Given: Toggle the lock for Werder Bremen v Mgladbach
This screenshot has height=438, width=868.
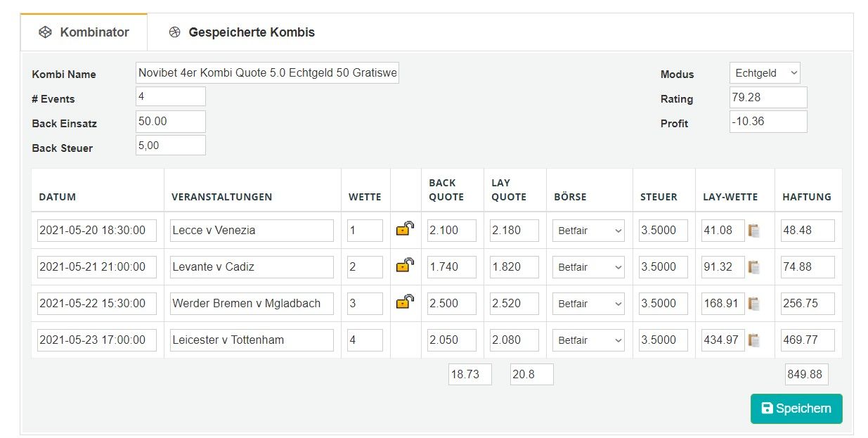Looking at the screenshot, I should click(x=405, y=302).
